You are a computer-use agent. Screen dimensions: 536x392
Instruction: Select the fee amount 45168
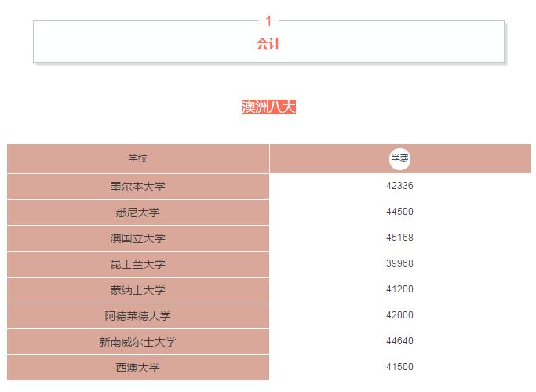click(x=400, y=238)
